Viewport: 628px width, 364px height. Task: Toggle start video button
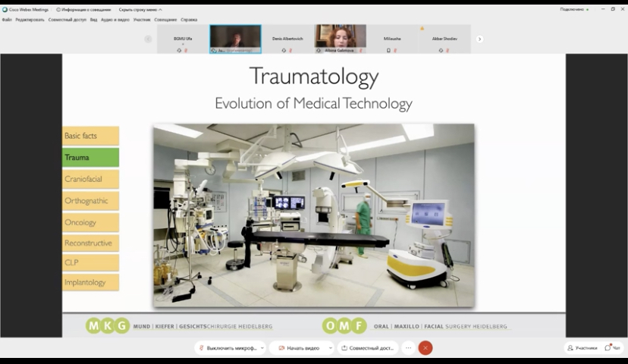tap(299, 348)
